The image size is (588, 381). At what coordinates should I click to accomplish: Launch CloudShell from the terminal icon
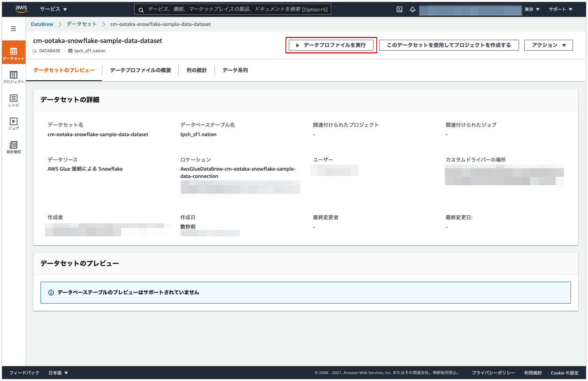pyautogui.click(x=399, y=9)
